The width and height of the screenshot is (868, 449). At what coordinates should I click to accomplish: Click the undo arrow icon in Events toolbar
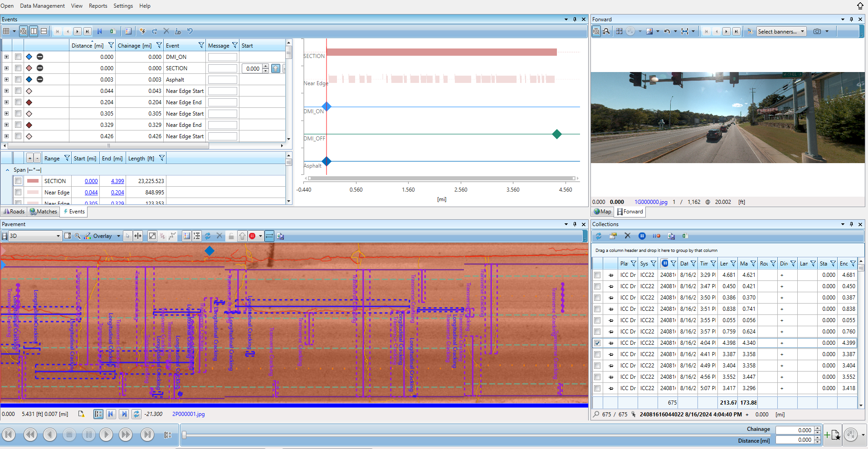190,31
